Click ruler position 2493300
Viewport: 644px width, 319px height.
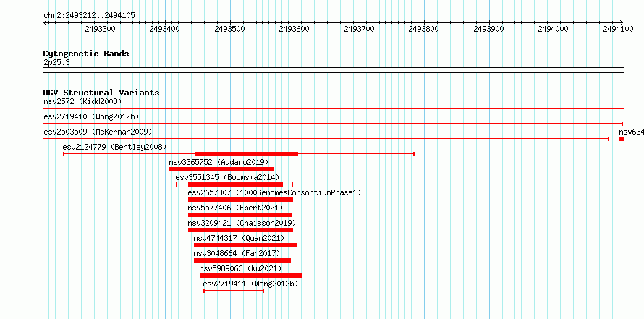pos(100,29)
